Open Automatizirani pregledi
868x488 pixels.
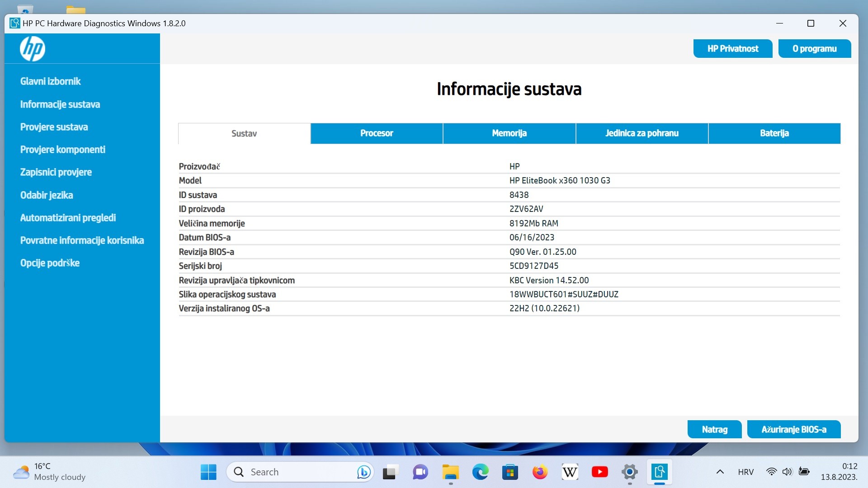pyautogui.click(x=68, y=218)
